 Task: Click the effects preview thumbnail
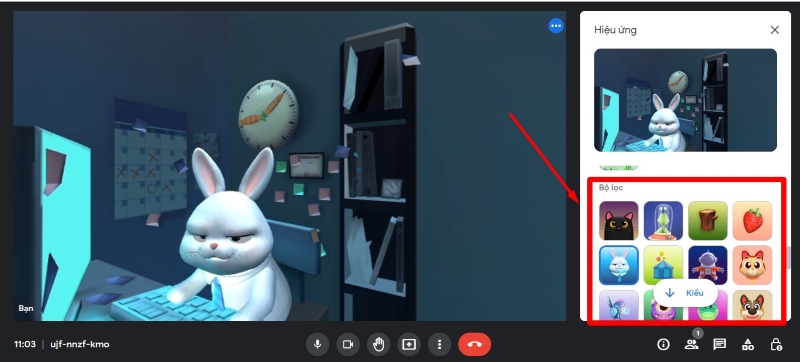685,100
